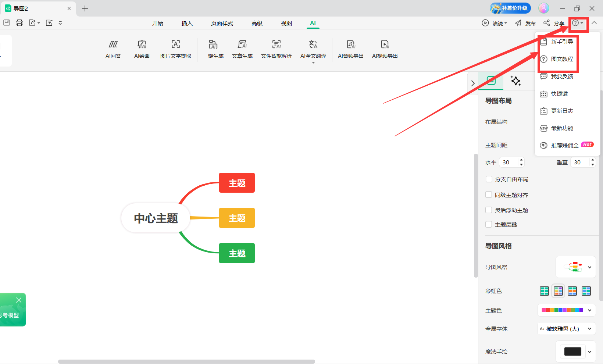Choose AI视频导出 video export
Viewport: 603px width, 364px height.
point(385,50)
